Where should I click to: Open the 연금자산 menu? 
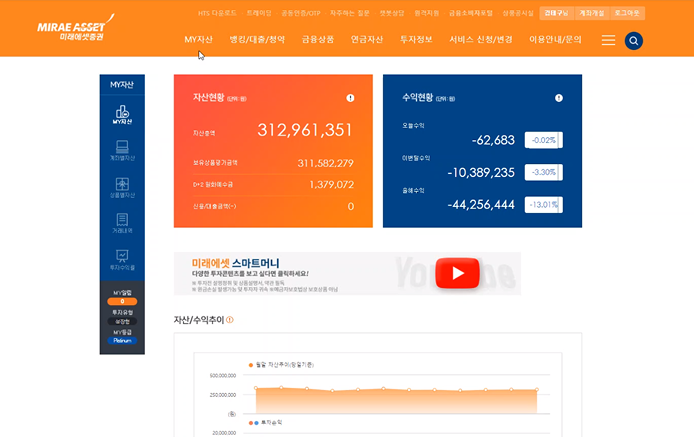coord(366,39)
